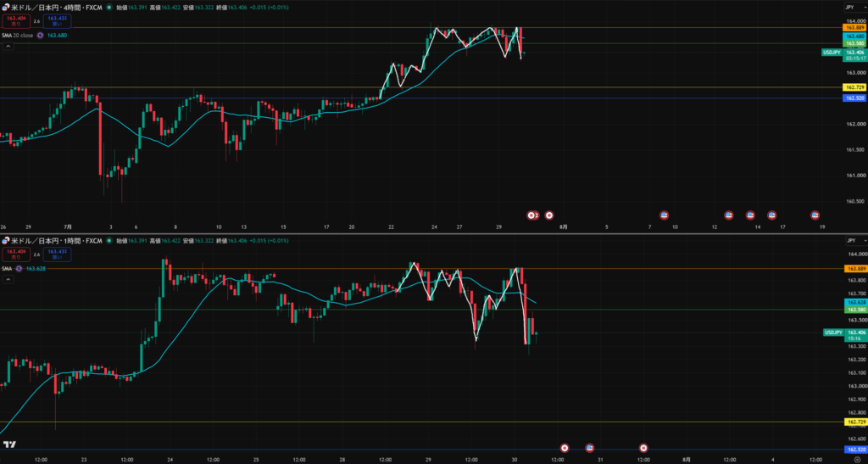Click the blue 買い buy button on 4-hour chart
The width and height of the screenshot is (868, 464).
click(58, 21)
